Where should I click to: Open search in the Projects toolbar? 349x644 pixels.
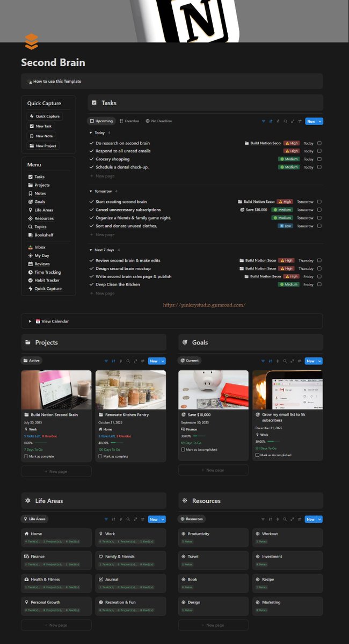point(128,361)
